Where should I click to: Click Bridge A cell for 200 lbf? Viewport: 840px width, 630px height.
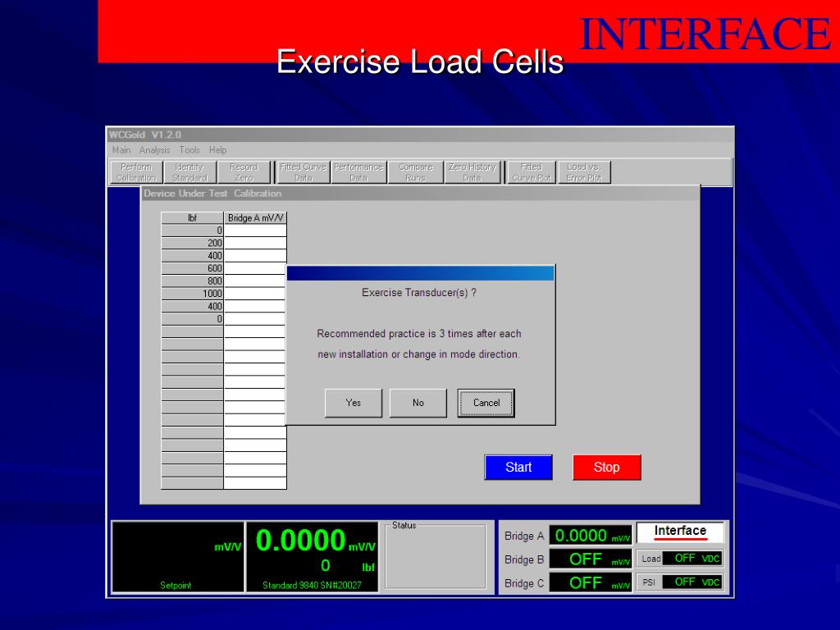point(255,243)
